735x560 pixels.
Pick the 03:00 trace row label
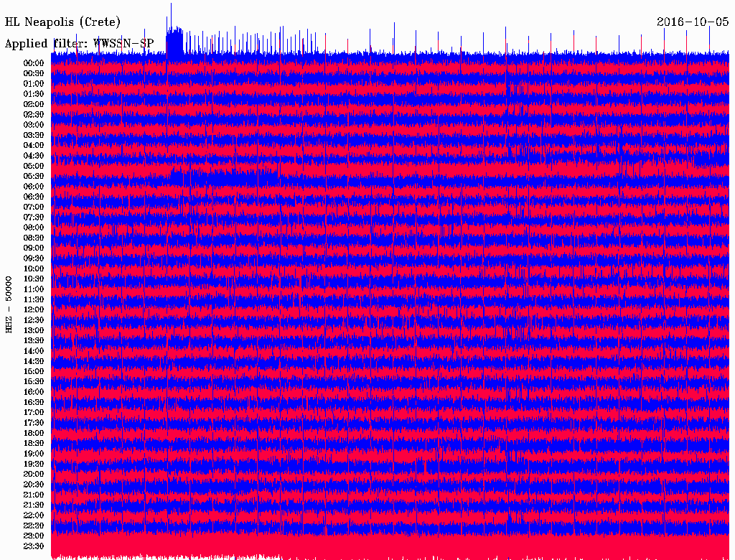point(34,125)
